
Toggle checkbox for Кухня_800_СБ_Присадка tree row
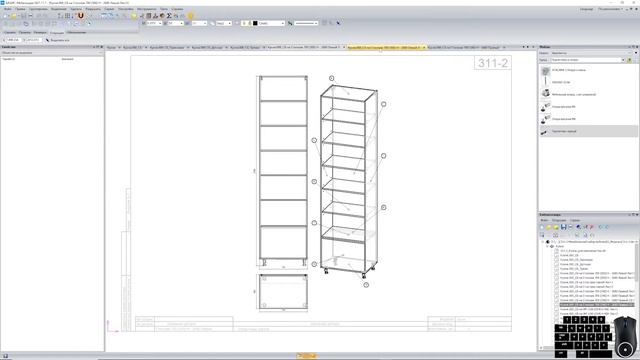556,260
